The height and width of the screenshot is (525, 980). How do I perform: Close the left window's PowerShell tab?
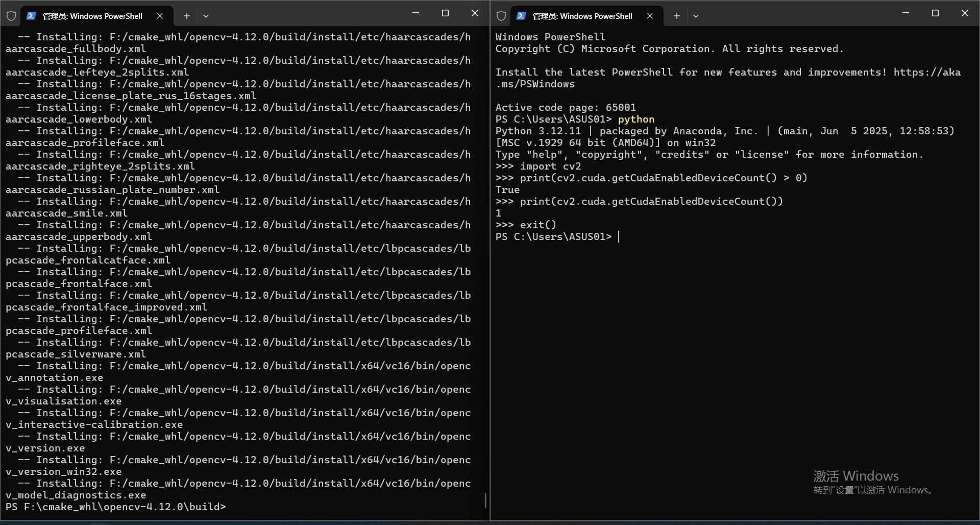click(x=160, y=16)
